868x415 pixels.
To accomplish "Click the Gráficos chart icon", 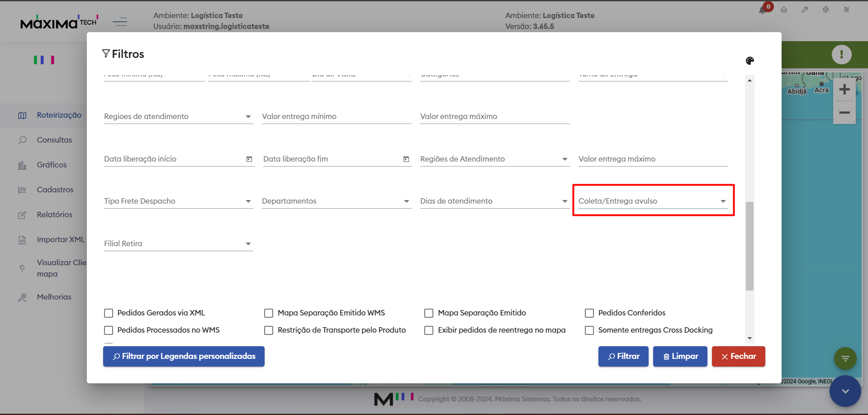I will click(22, 165).
